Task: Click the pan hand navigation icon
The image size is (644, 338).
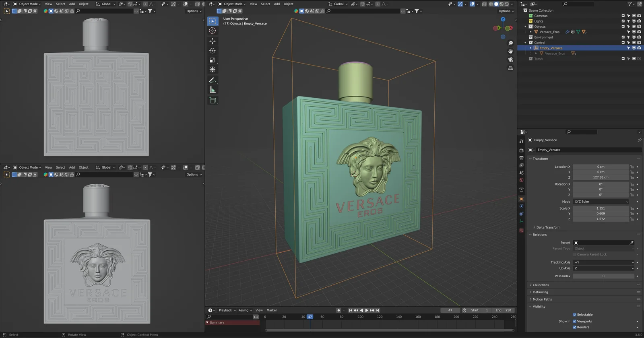Action: [x=510, y=52]
